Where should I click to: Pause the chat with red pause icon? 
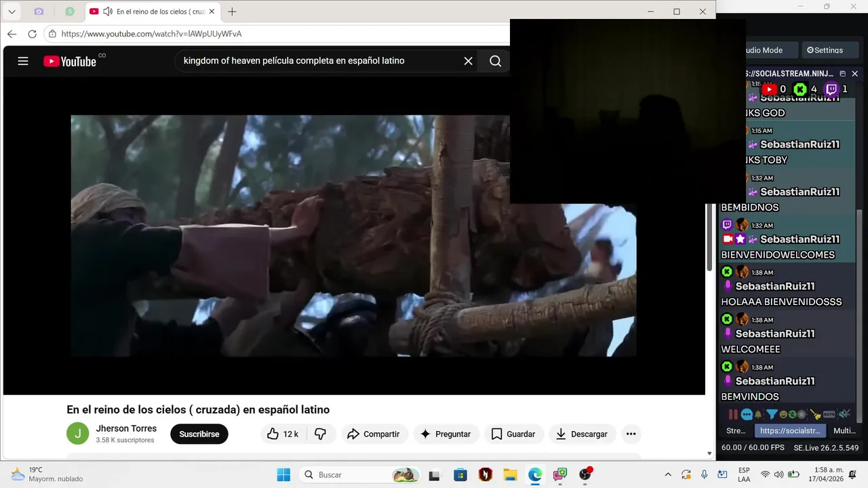[733, 414]
